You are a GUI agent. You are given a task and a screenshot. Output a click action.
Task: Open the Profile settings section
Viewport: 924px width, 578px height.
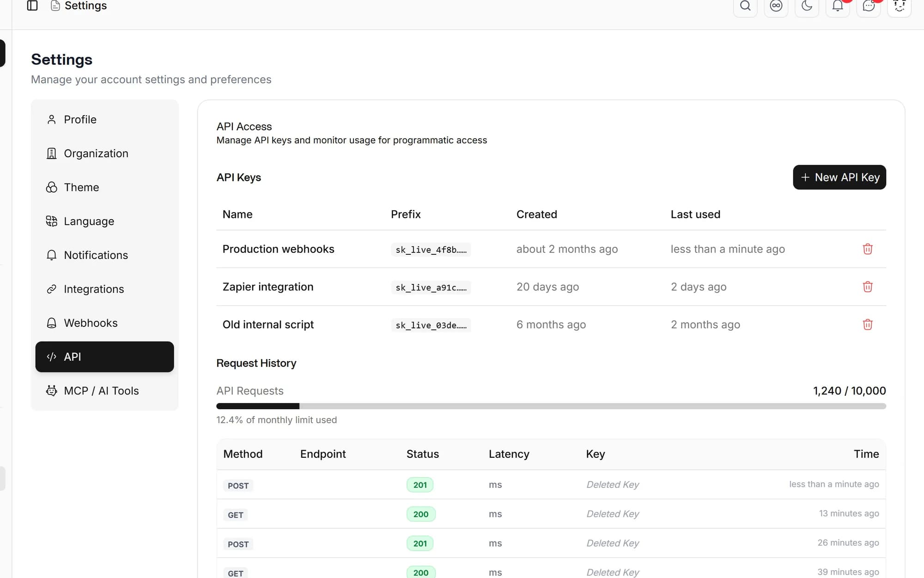point(104,119)
